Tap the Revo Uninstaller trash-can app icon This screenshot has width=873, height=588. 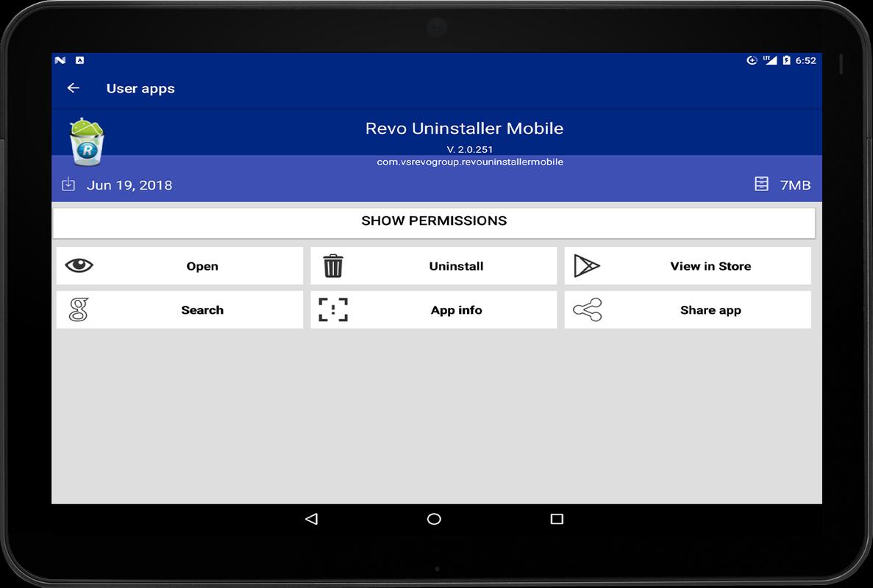87,142
